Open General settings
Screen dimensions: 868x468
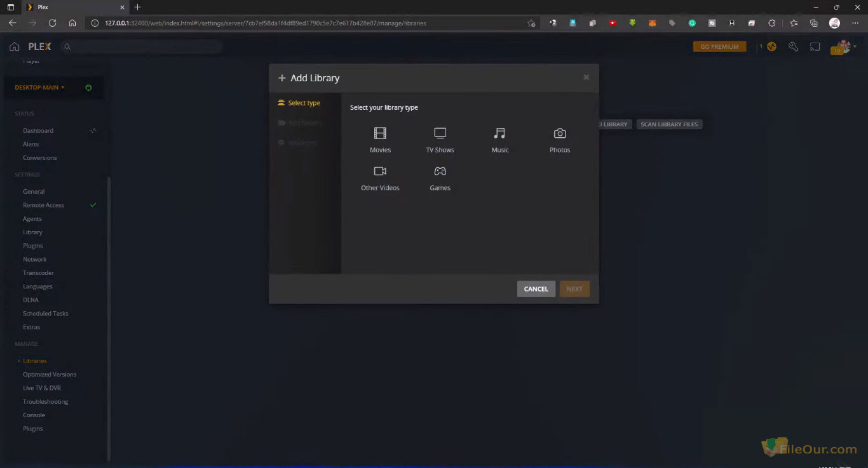click(34, 192)
